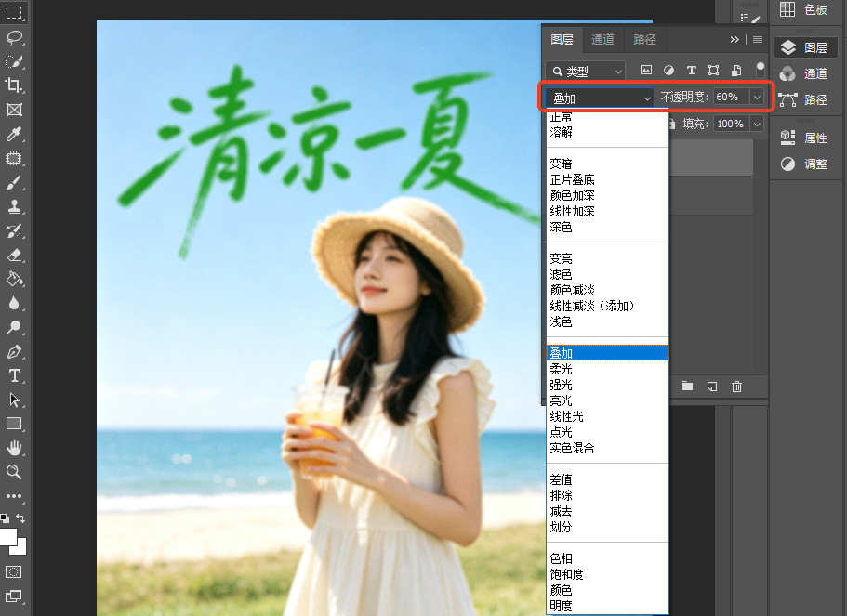
Task: Collapse the panels with double chevron
Action: pos(735,39)
